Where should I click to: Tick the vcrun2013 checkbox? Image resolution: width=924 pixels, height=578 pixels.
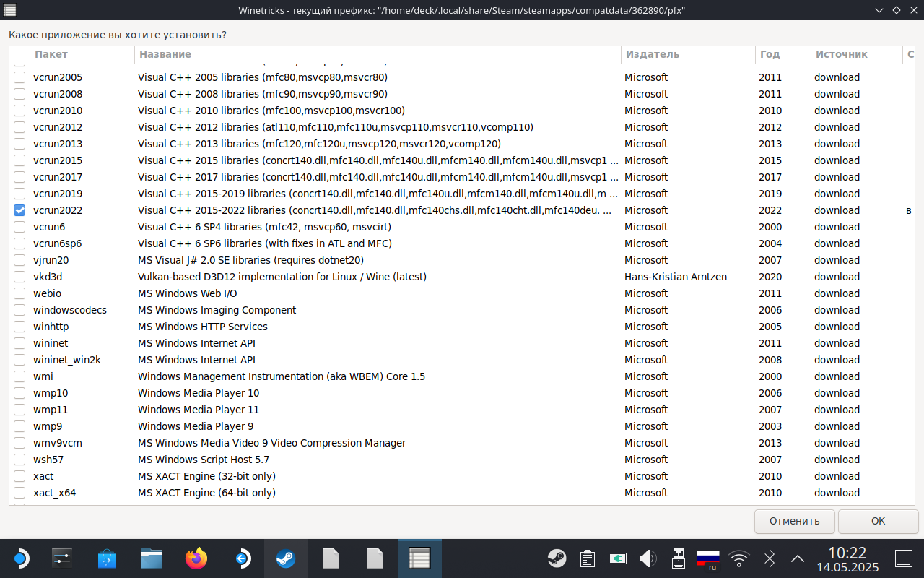[19, 144]
